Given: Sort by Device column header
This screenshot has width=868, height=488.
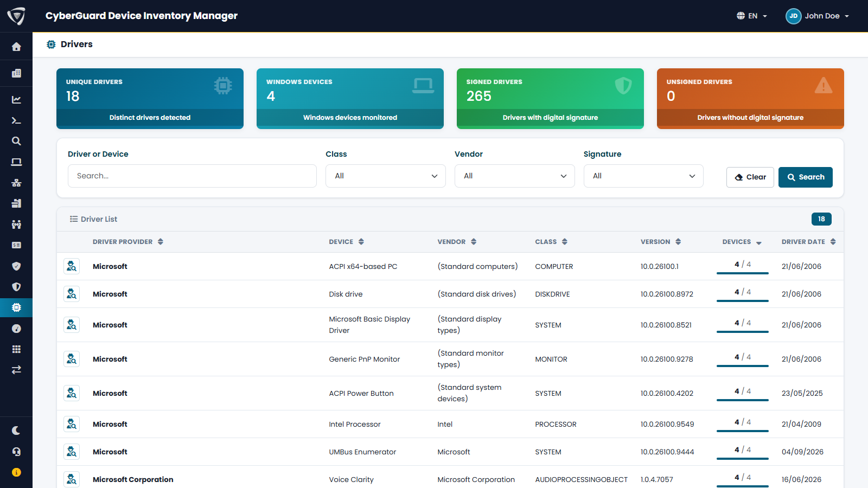Looking at the screenshot, I should [x=347, y=242].
